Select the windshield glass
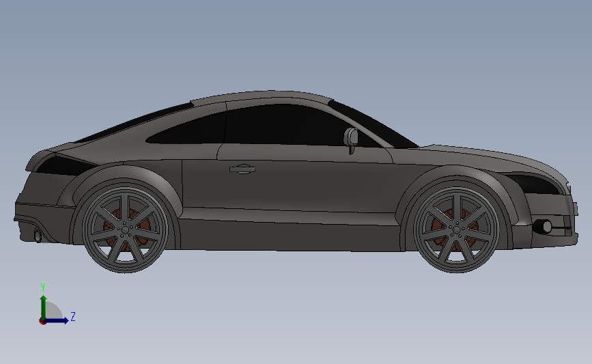Screen dimensions: 592x364 373,124
